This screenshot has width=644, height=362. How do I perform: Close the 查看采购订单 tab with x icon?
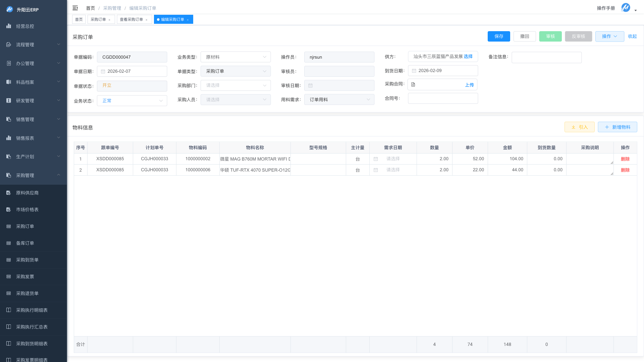(147, 20)
